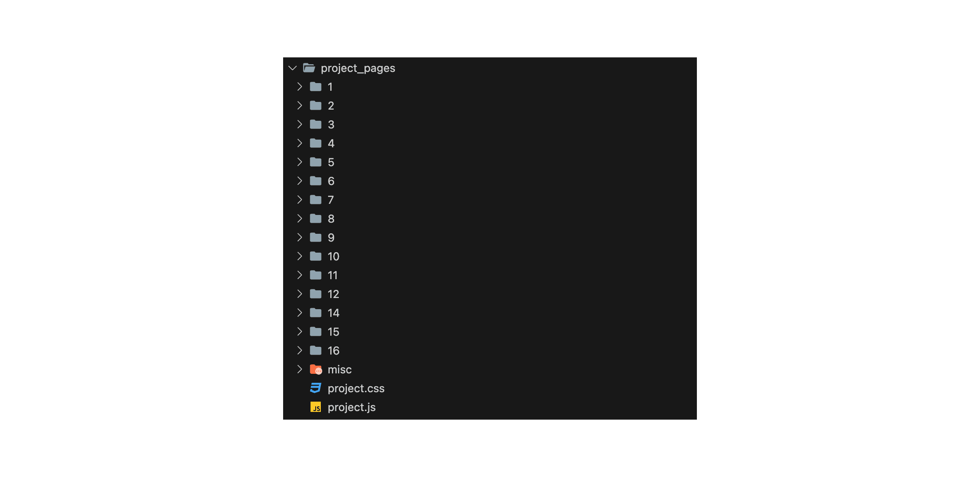
Task: Click the folder icon next to folder 16
Action: tap(315, 350)
